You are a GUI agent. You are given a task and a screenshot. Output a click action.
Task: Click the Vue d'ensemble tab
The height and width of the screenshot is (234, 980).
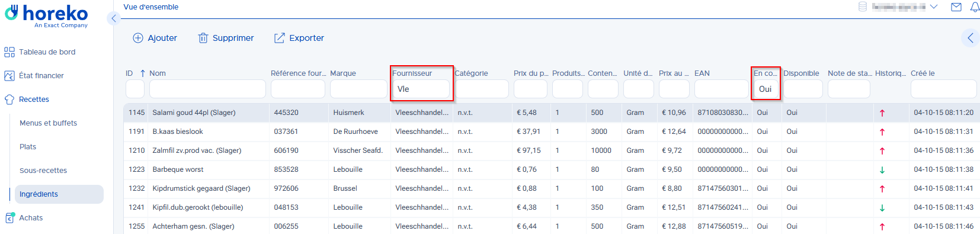[150, 7]
